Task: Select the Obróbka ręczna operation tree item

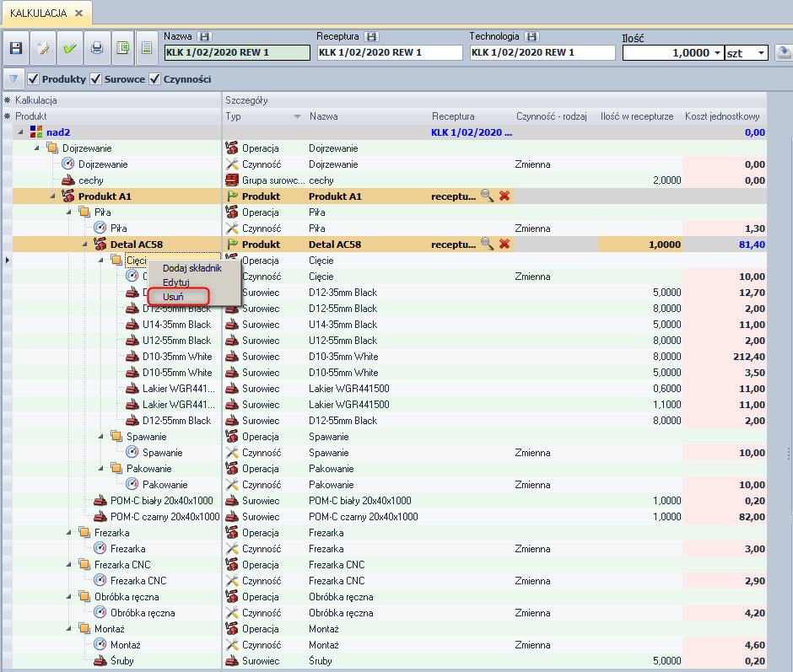Action: [x=127, y=596]
